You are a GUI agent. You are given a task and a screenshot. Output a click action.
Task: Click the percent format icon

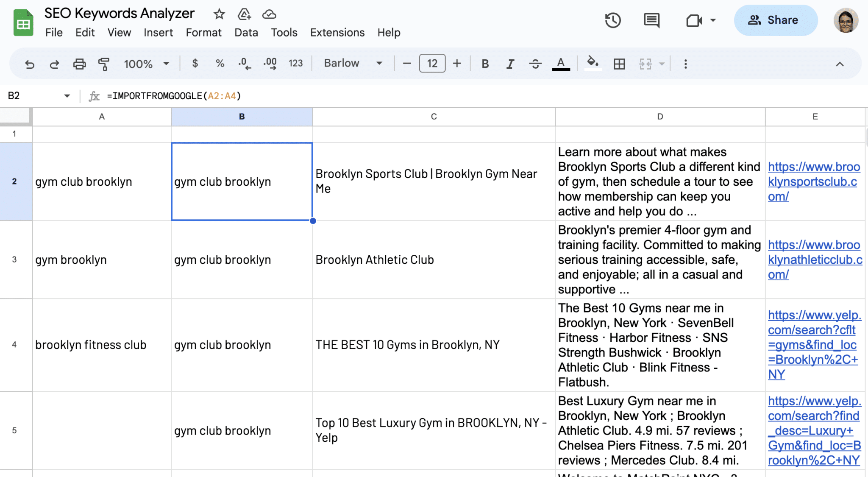tap(220, 63)
